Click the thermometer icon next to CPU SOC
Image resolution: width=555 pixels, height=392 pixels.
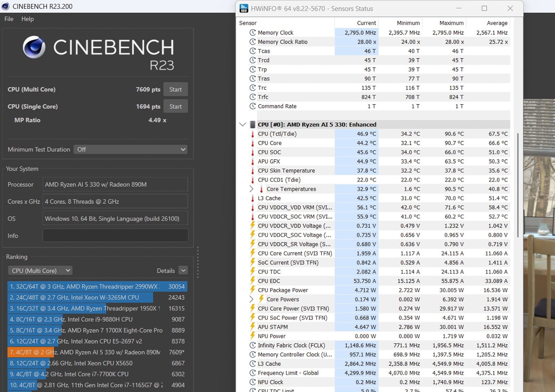[x=253, y=153]
